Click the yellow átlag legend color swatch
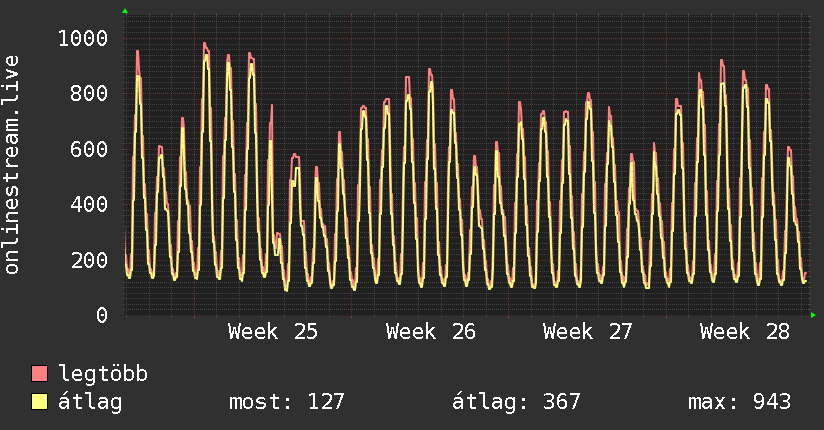Viewport: 824px width, 430px height. [x=39, y=402]
